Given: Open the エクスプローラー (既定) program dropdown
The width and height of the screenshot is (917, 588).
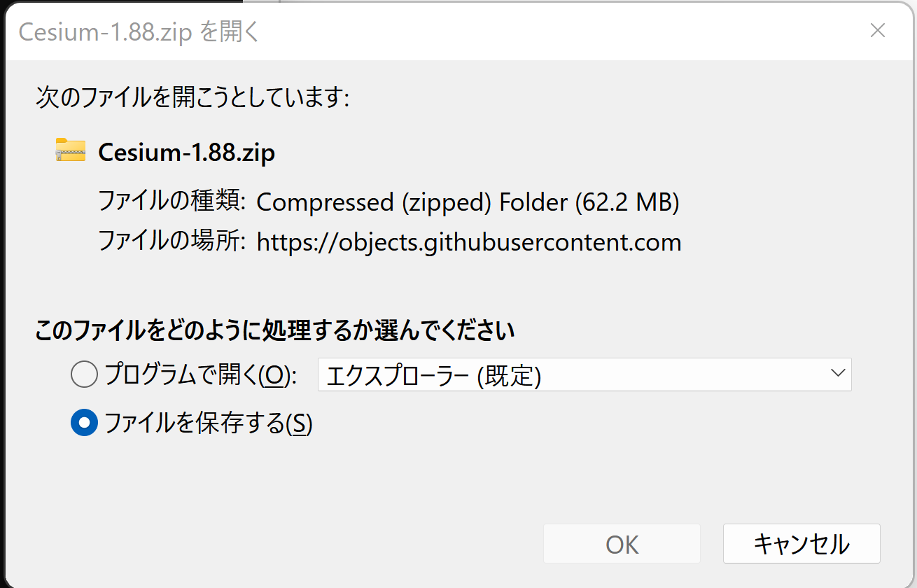Looking at the screenshot, I should point(584,374).
